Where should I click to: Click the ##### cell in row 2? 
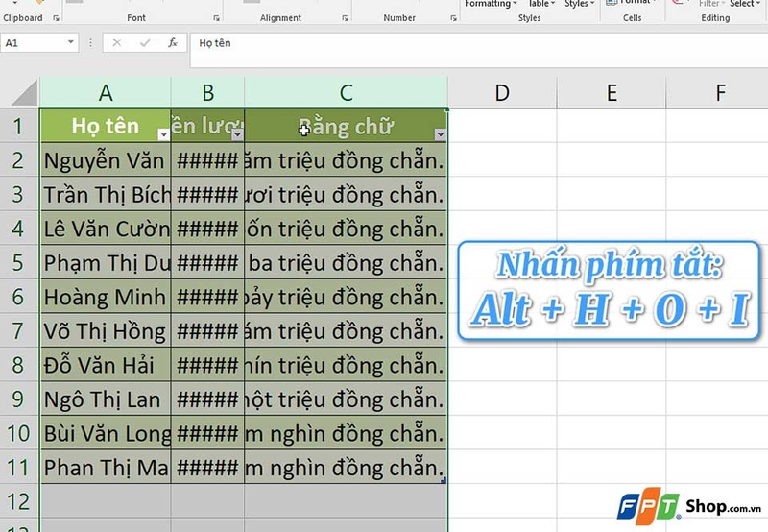207,160
